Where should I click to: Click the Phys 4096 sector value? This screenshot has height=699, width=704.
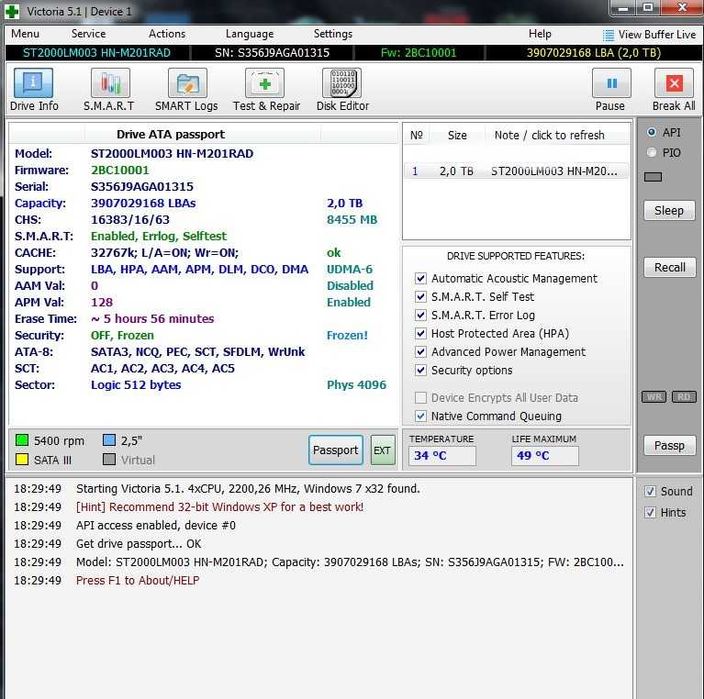click(356, 385)
